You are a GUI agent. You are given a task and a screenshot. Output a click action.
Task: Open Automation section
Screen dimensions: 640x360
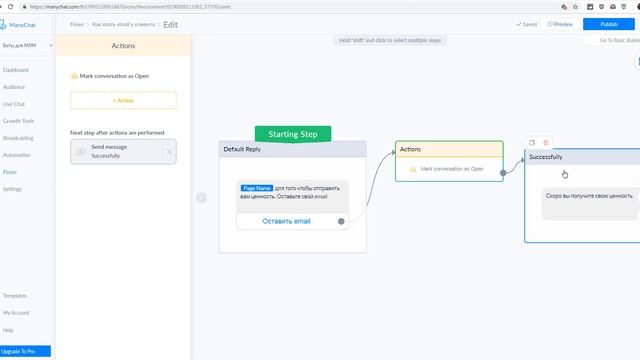tap(17, 155)
